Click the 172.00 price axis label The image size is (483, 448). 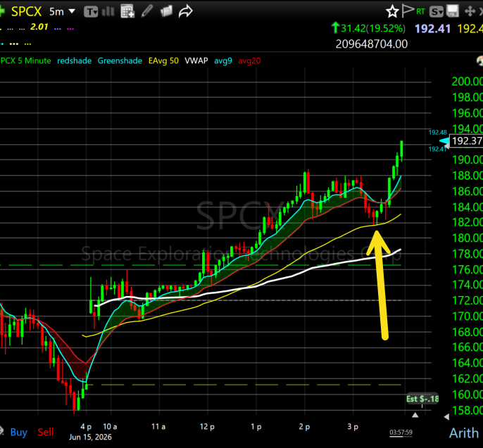point(467,300)
